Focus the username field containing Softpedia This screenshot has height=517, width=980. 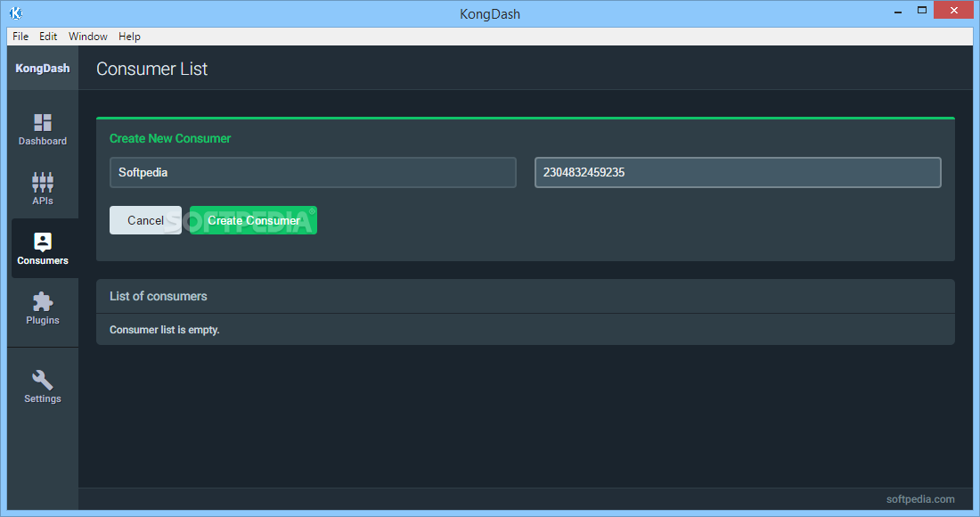(x=313, y=173)
